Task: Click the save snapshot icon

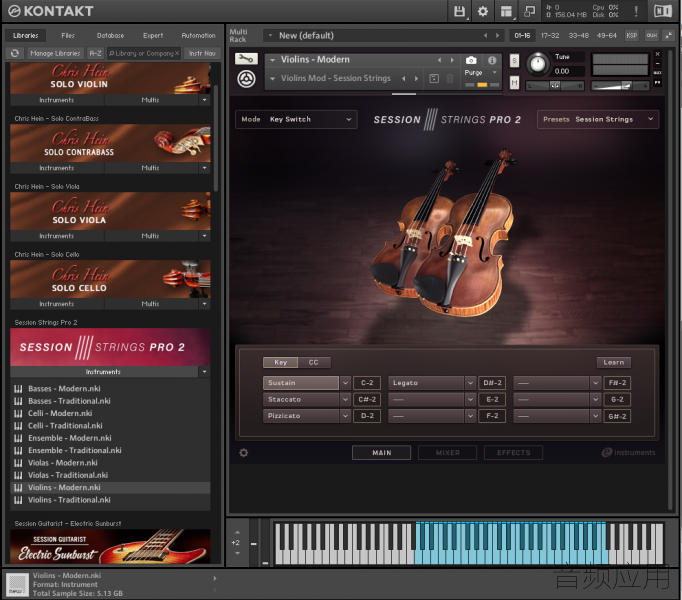Action: tap(434, 78)
